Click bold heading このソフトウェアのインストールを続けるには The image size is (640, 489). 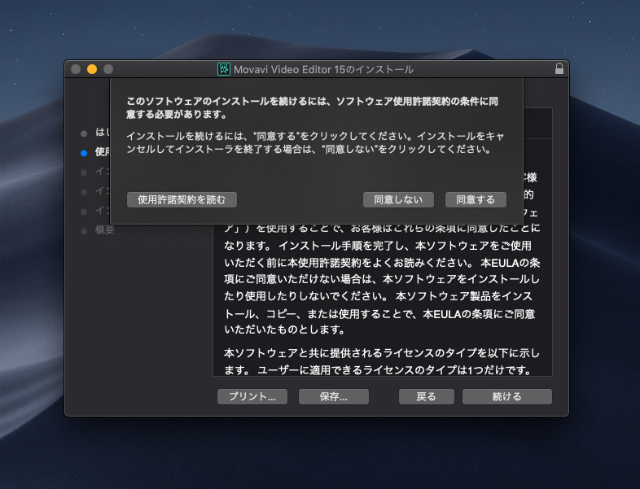tap(312, 108)
